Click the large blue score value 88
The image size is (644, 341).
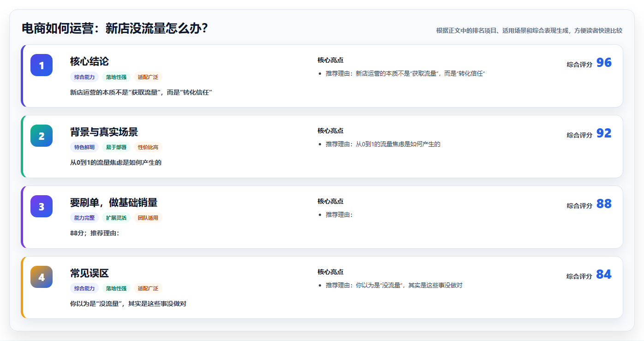point(604,204)
